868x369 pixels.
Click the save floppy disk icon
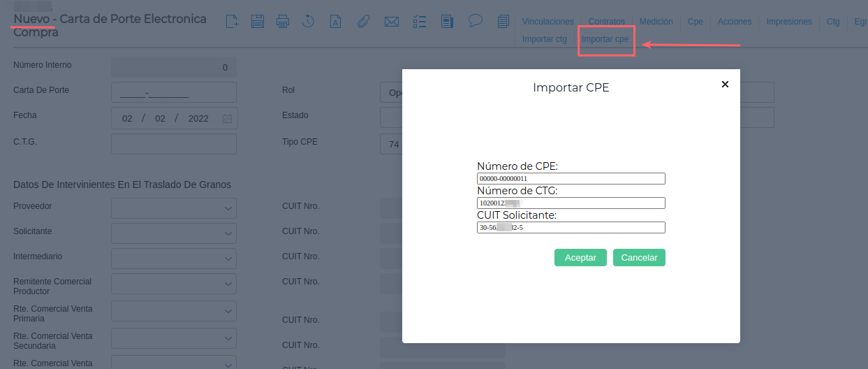pos(258,22)
